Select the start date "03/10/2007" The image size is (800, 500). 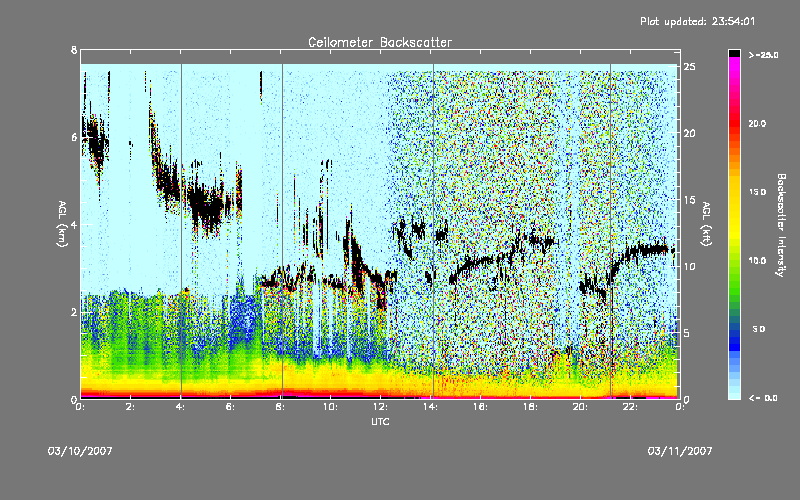coord(80,451)
